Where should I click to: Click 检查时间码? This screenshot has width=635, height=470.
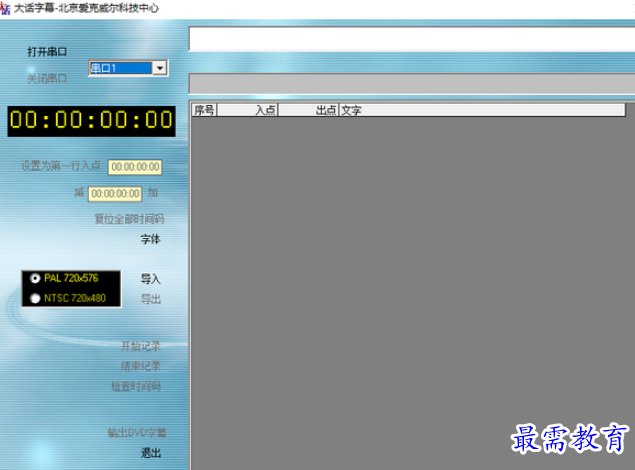click(136, 386)
